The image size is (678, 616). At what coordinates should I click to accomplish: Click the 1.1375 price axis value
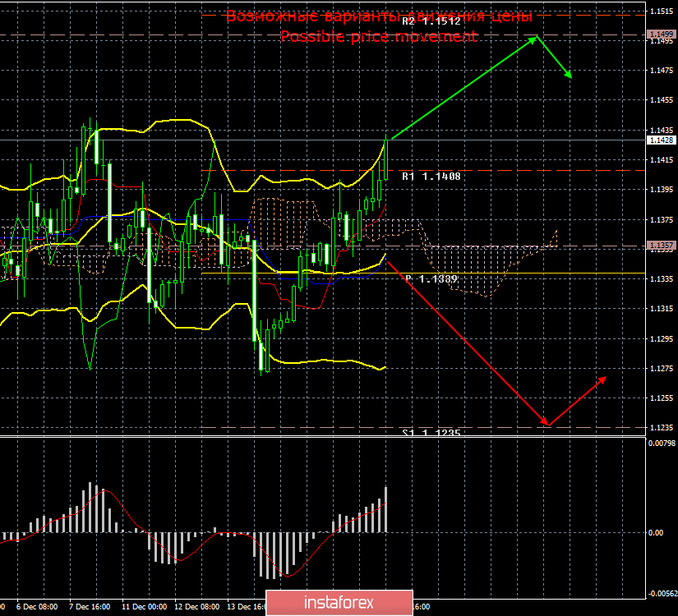tap(662, 220)
